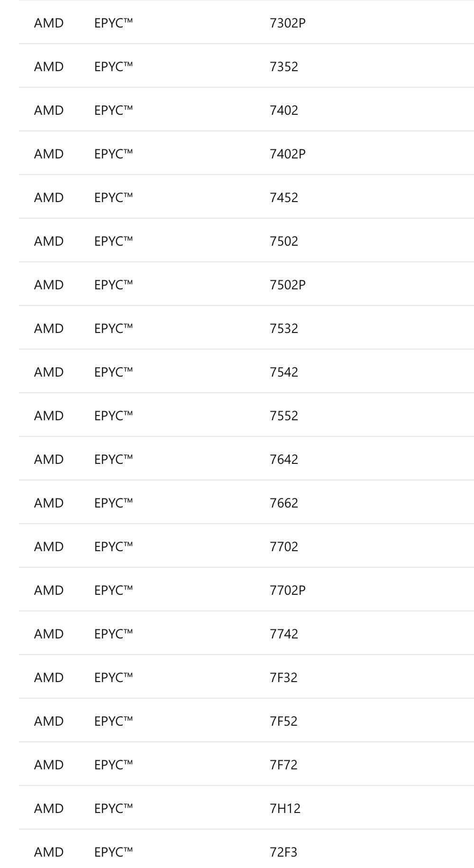Click model number 7452
The image size is (474, 868).
tap(284, 198)
